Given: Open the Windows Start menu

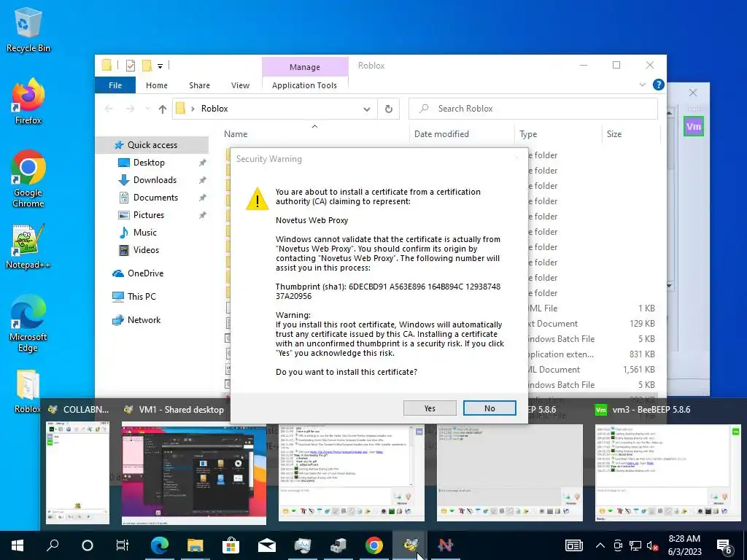Looking at the screenshot, I should pyautogui.click(x=18, y=545).
